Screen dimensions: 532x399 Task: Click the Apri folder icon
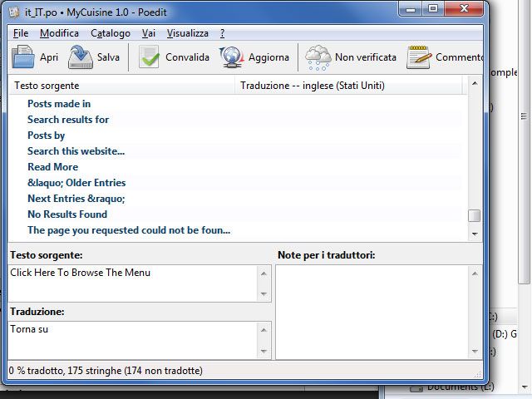[x=23, y=57]
